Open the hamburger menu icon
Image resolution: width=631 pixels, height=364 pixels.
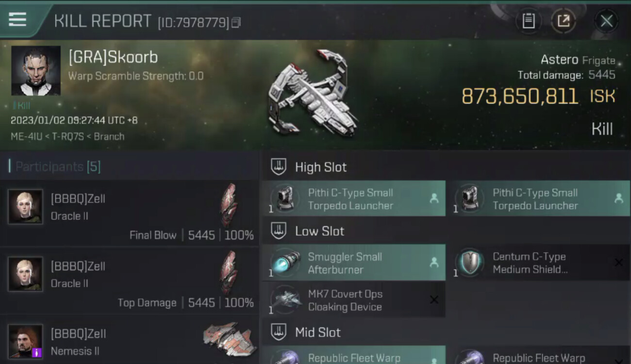pos(17,19)
